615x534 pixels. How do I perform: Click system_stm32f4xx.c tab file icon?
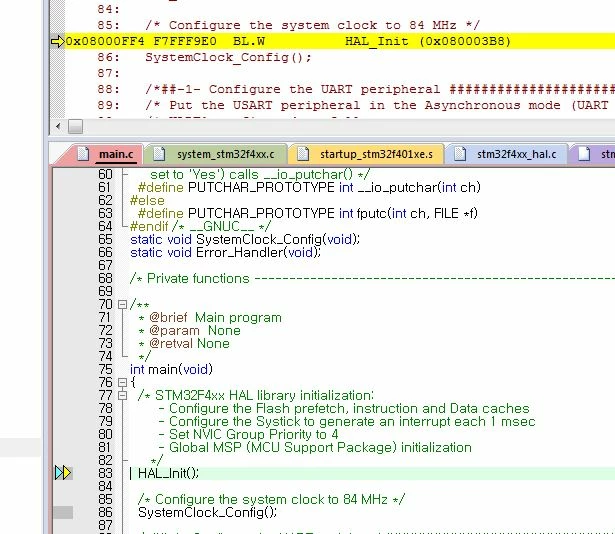coord(158,154)
